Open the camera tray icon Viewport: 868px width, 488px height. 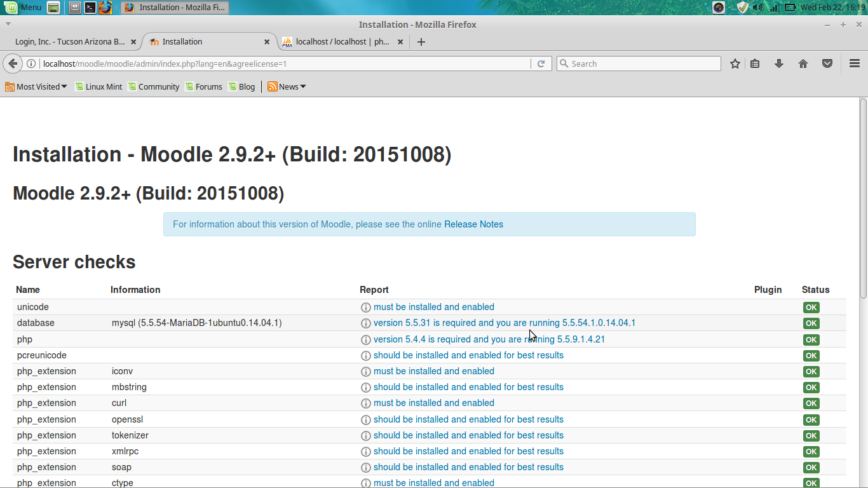718,7
